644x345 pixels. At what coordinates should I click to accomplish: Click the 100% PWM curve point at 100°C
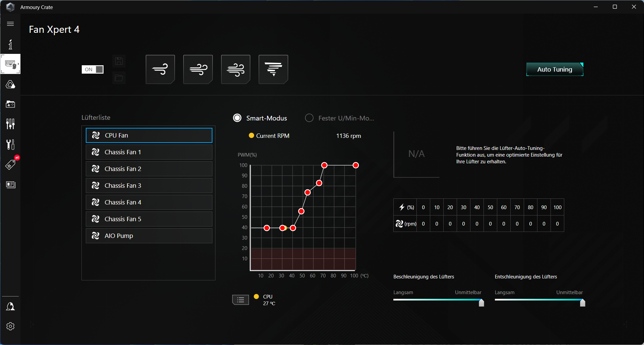coord(356,165)
